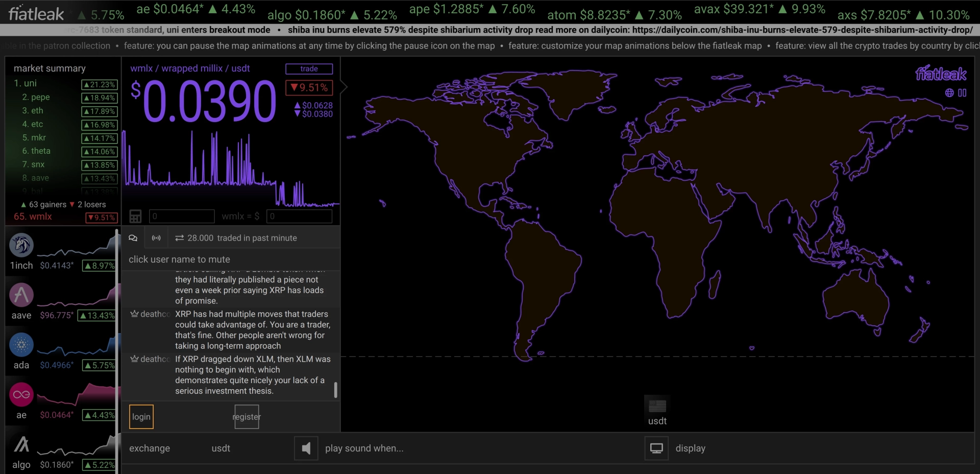Screen dimensions: 980x474
Task: Click the atom $8.8235 ticker entry
Action: (615, 15)
